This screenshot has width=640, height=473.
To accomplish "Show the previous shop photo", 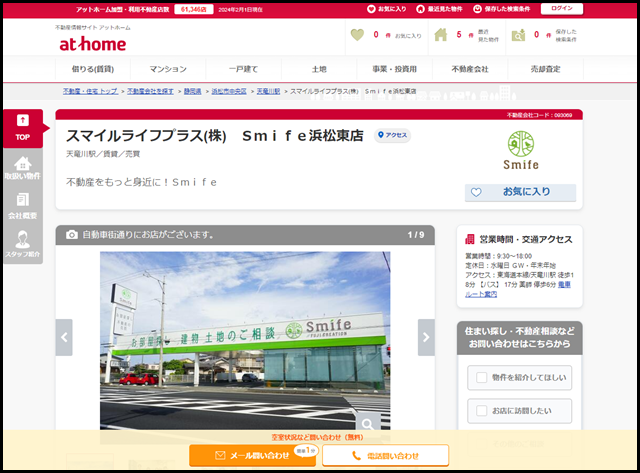I will pos(64,337).
